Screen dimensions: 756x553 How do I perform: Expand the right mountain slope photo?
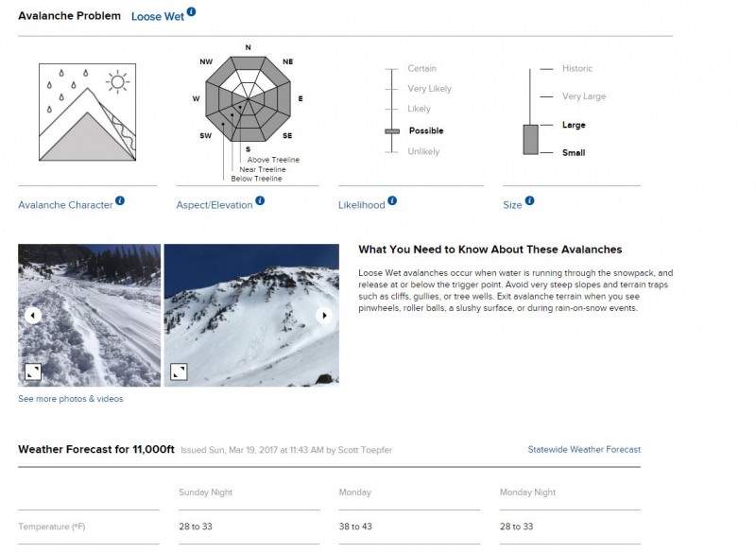179,372
